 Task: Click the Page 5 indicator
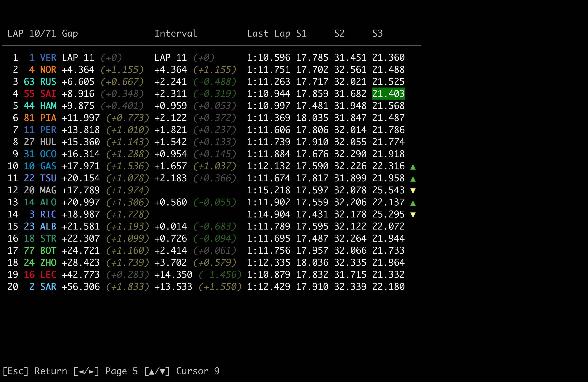[x=121, y=371]
